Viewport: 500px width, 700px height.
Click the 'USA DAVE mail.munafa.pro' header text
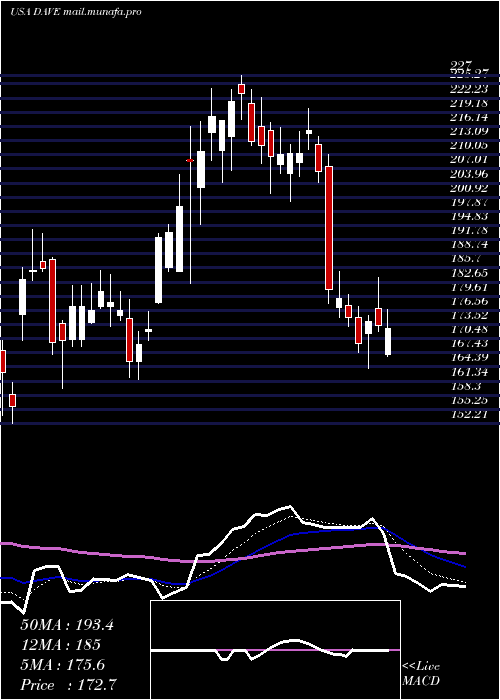pos(76,12)
